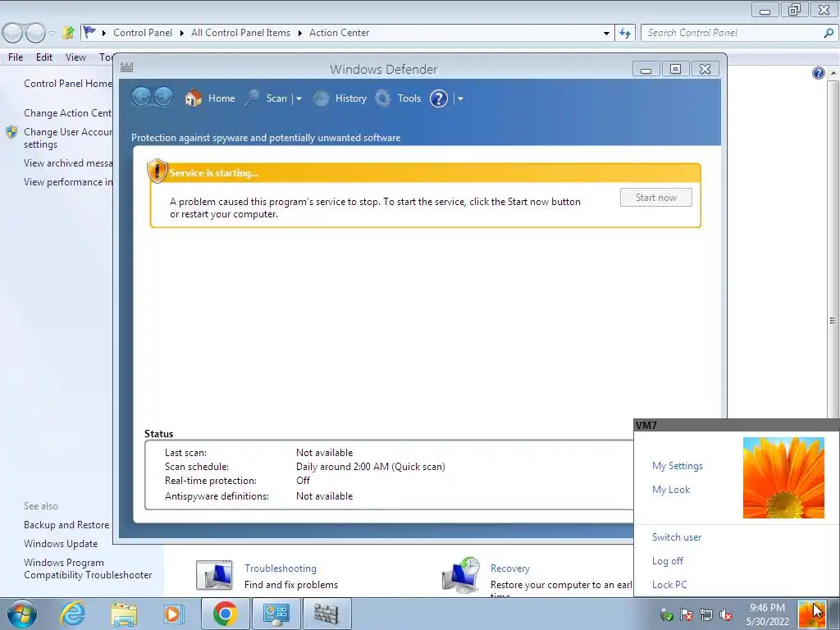The width and height of the screenshot is (840, 630).
Task: Choose Log off
Action: 668,561
